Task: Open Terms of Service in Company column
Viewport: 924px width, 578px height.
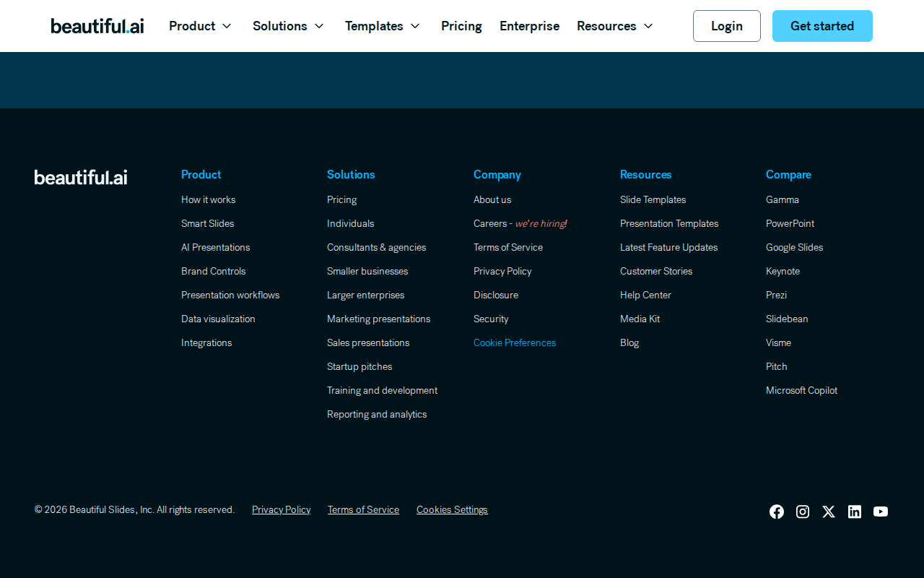Action: (508, 247)
